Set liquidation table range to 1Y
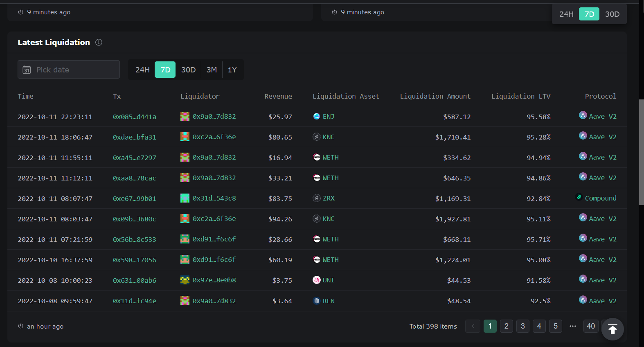The image size is (644, 347). coord(232,70)
